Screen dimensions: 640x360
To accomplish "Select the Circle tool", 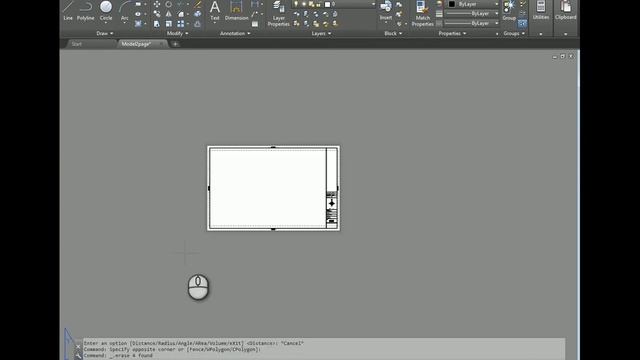I will click(x=106, y=11).
